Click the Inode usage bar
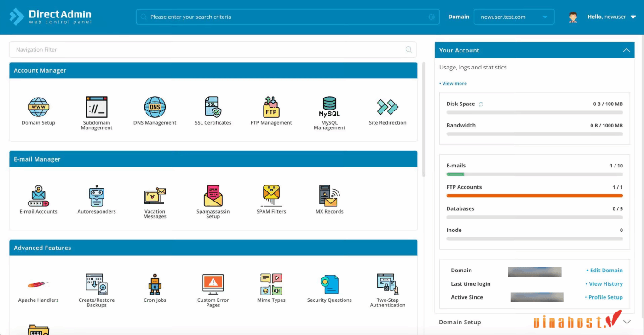The image size is (644, 335). pyautogui.click(x=535, y=239)
